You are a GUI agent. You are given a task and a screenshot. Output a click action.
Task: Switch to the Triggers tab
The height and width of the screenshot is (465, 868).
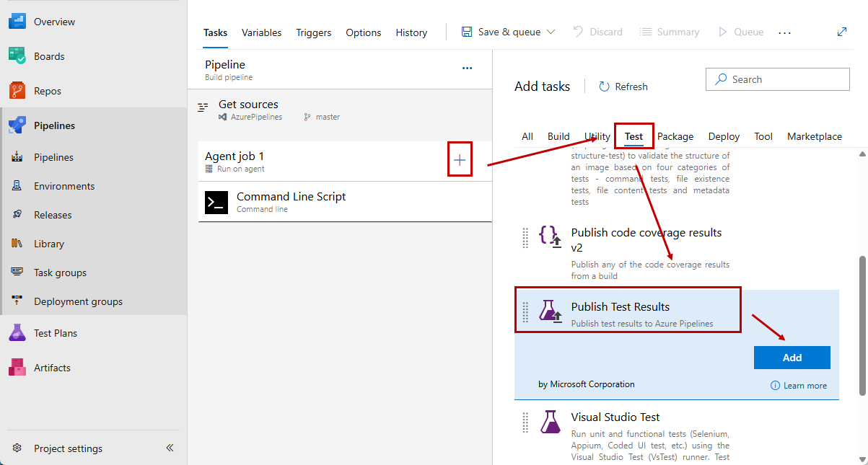tap(314, 32)
